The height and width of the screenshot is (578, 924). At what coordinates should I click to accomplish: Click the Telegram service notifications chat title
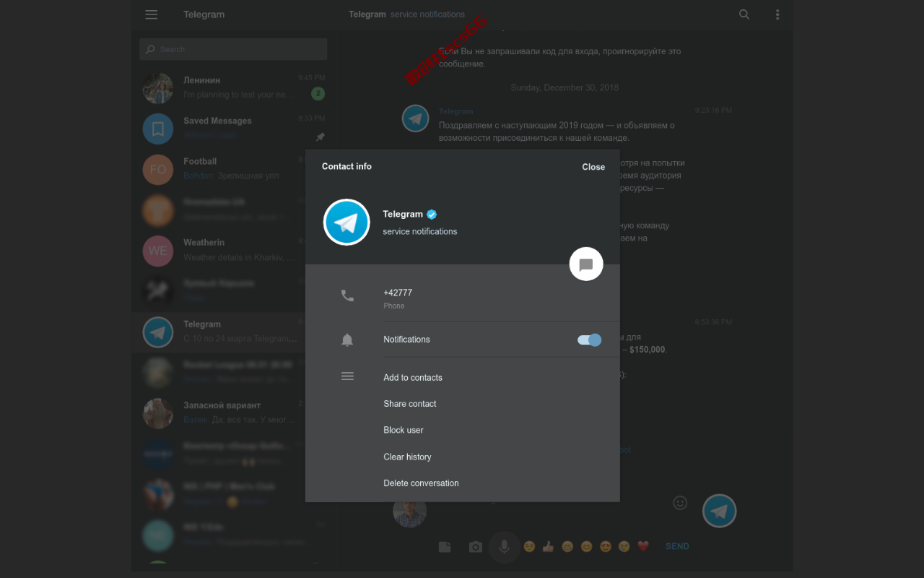click(x=406, y=14)
